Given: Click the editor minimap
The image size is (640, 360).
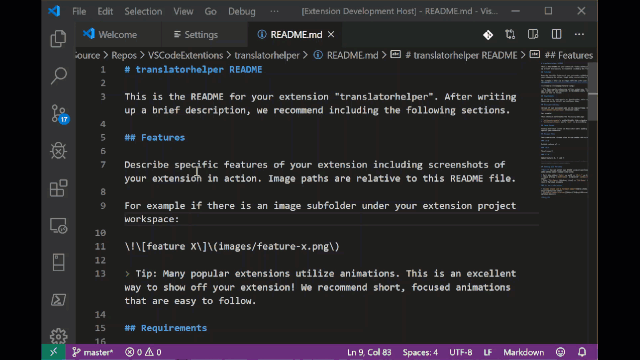Looking at the screenshot, I should [564, 131].
